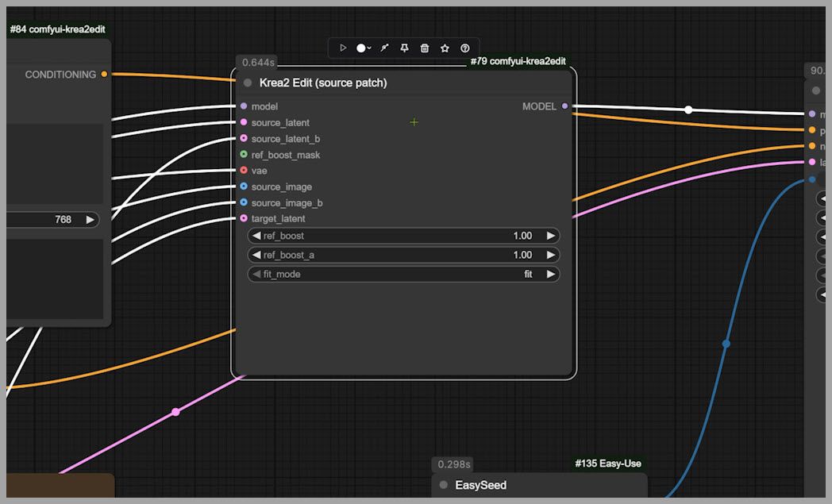Select previous fit_mode option with left arrow
The height and width of the screenshot is (504, 832).
[256, 274]
